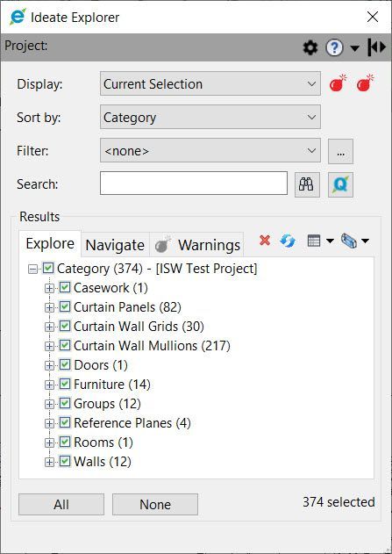Click the filter ellipsis button

point(340,152)
